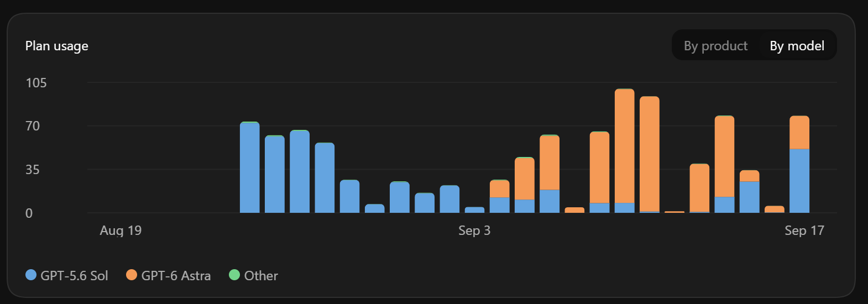The width and height of the screenshot is (868, 304).
Task: Click the Sep 17 bar's blue segment
Action: (x=799, y=181)
